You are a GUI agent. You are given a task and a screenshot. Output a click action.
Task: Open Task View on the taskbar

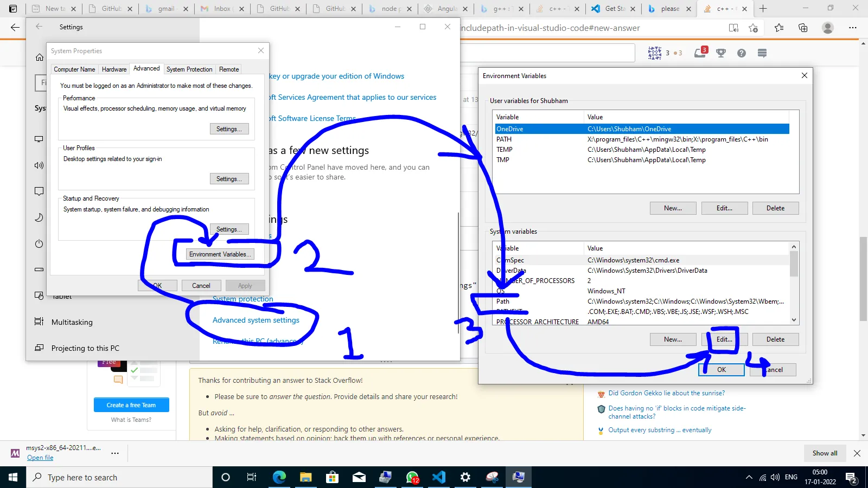click(x=252, y=477)
